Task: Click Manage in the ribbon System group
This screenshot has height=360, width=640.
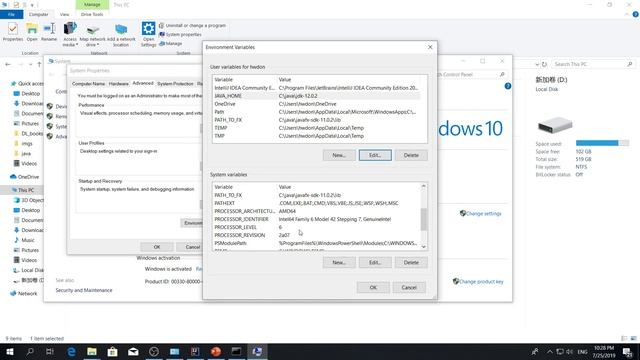Action: click(x=171, y=43)
